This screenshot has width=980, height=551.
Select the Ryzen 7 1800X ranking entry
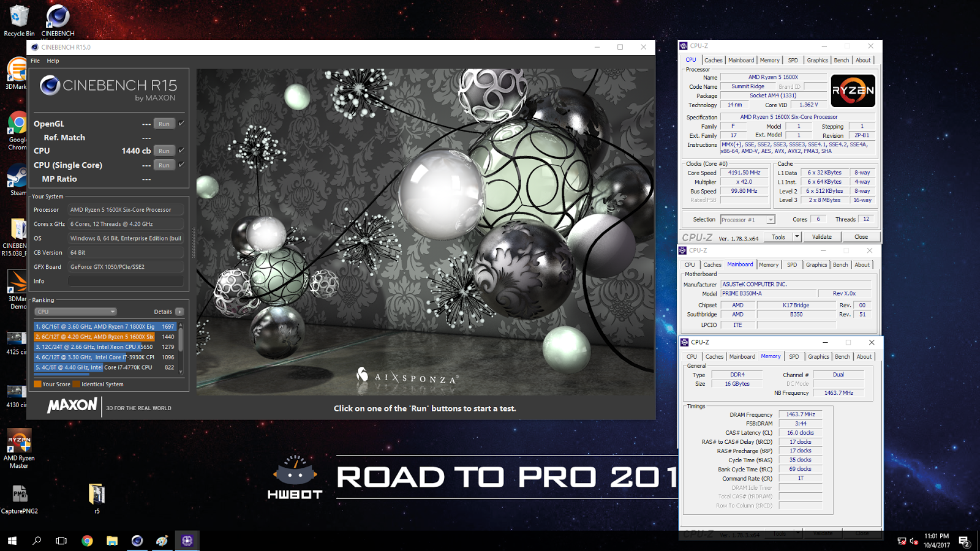click(x=105, y=326)
